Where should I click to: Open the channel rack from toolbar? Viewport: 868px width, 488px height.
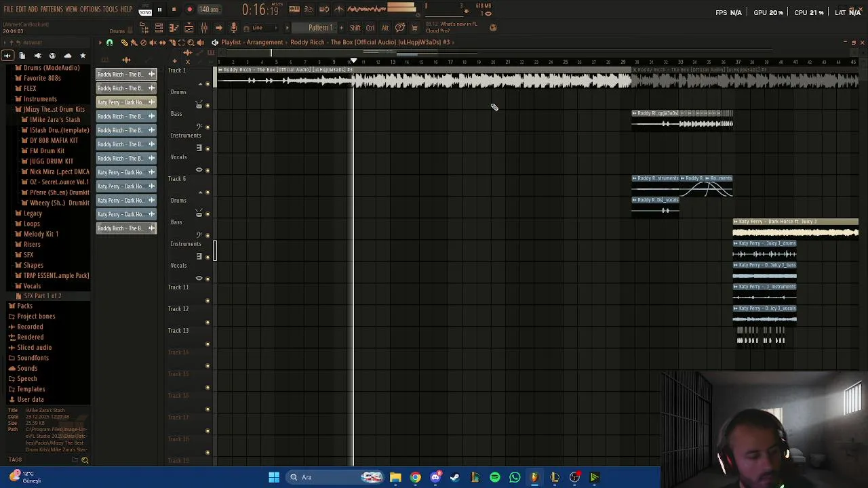coord(159,28)
